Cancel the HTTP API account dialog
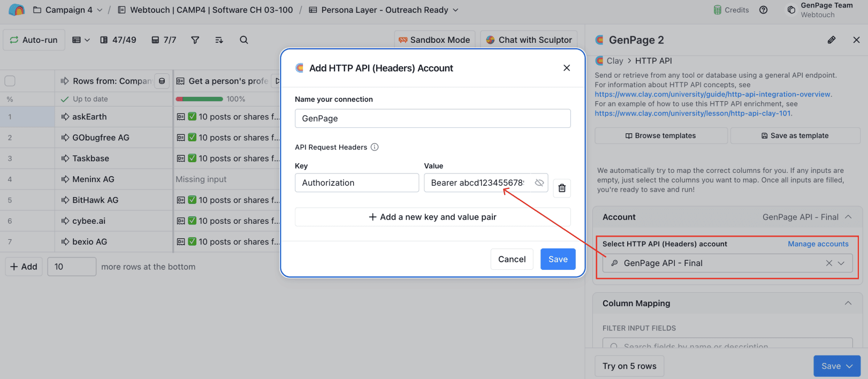 [x=512, y=259]
